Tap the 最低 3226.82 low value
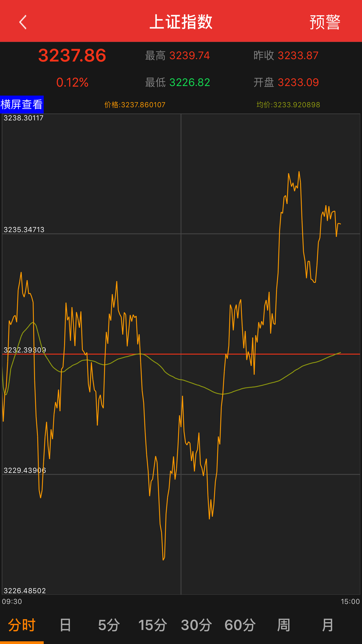Viewport: 362px width, 644px height. coord(177,83)
